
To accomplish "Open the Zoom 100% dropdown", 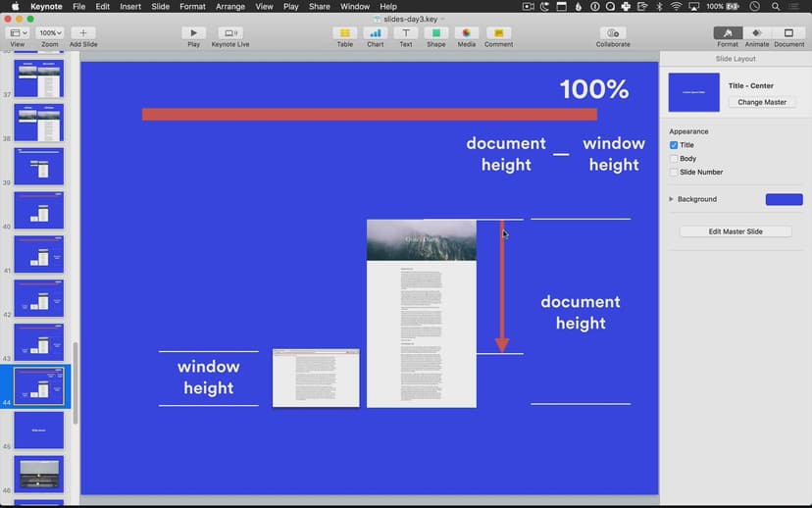I will coord(50,32).
